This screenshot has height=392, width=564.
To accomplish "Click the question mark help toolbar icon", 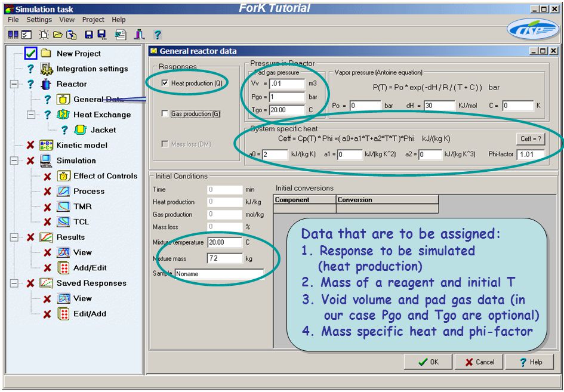I will 157,35.
